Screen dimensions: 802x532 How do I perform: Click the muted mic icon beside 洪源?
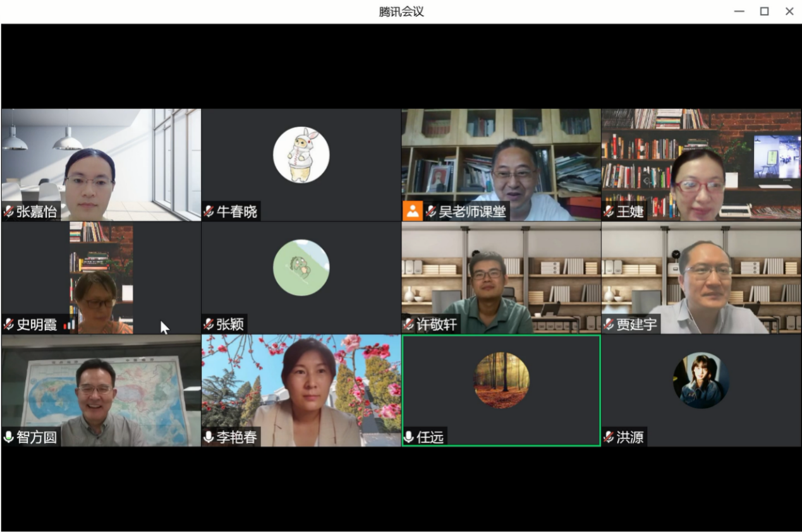point(609,437)
